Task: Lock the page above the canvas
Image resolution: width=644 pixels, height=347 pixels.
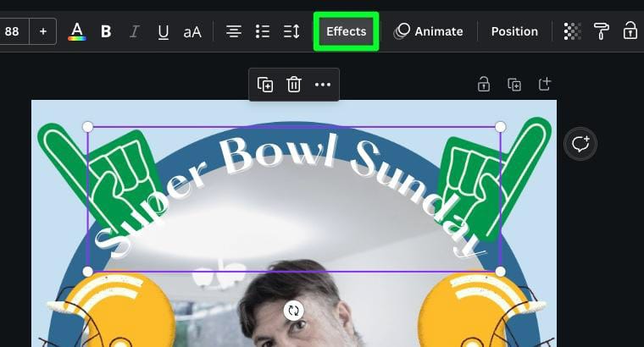Action: tap(484, 85)
